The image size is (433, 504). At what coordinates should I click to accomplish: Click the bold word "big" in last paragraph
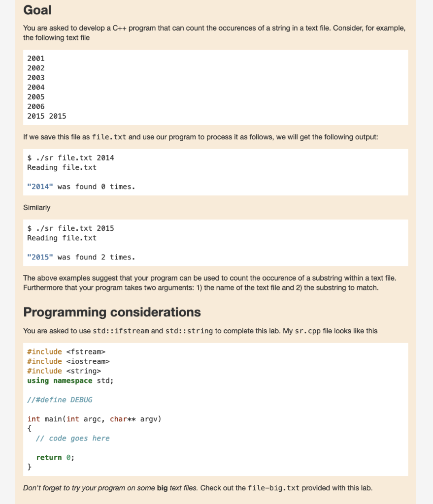point(162,488)
